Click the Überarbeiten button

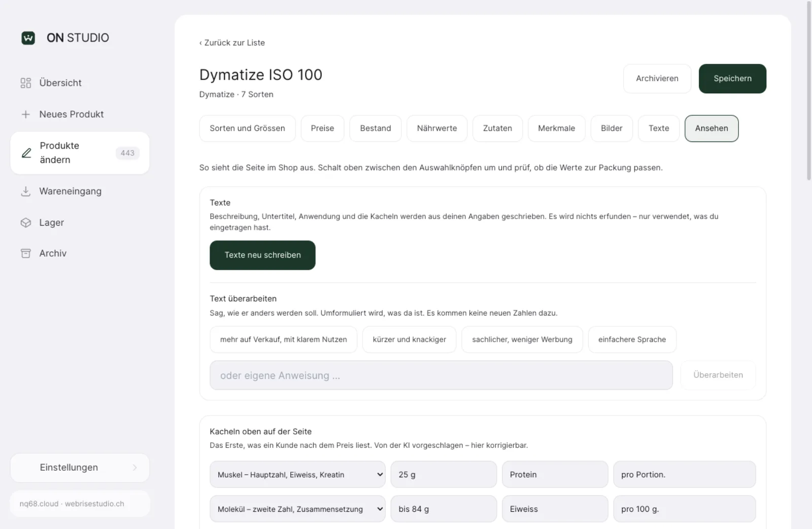[x=718, y=375]
